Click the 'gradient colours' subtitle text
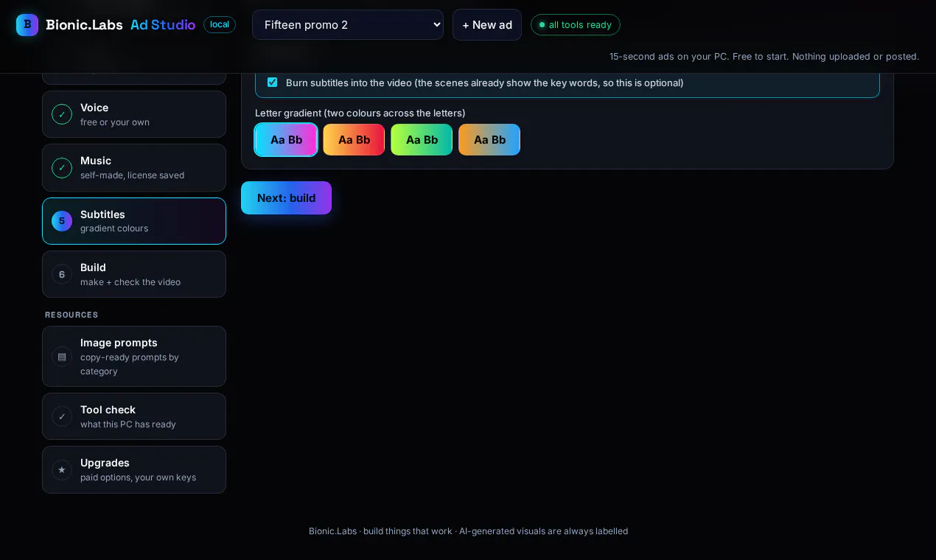This screenshot has width=936, height=560. [114, 228]
